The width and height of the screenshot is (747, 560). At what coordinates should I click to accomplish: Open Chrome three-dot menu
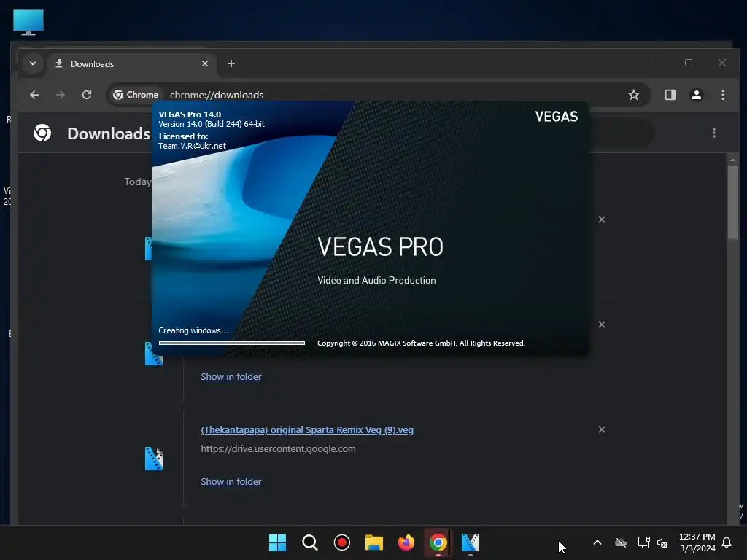coord(723,95)
